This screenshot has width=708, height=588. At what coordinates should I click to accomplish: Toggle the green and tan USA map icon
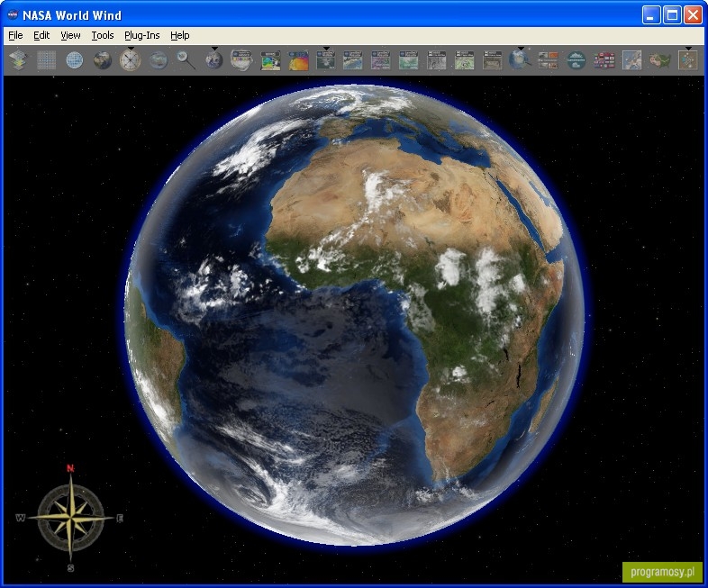[659, 60]
